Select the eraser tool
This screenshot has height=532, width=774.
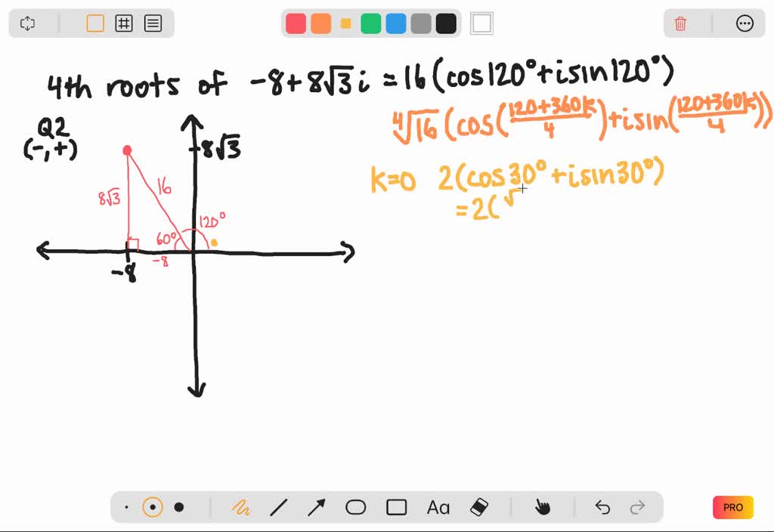click(x=479, y=507)
